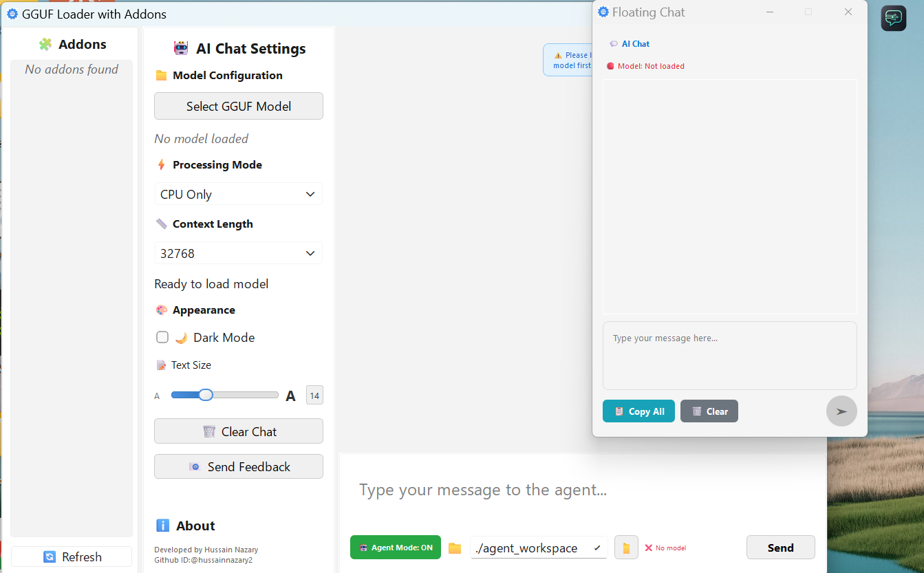
Task: Click the lightning icon near Processing Mode
Action: click(162, 164)
